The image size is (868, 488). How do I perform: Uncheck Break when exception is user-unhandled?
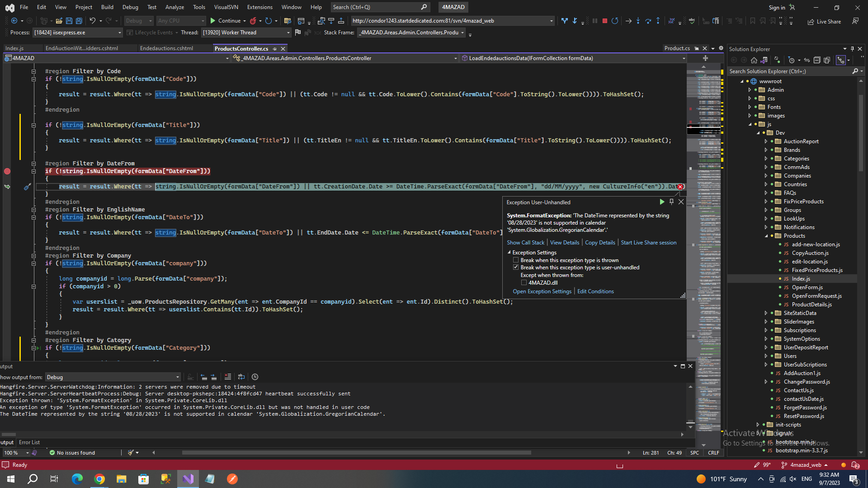tap(516, 267)
